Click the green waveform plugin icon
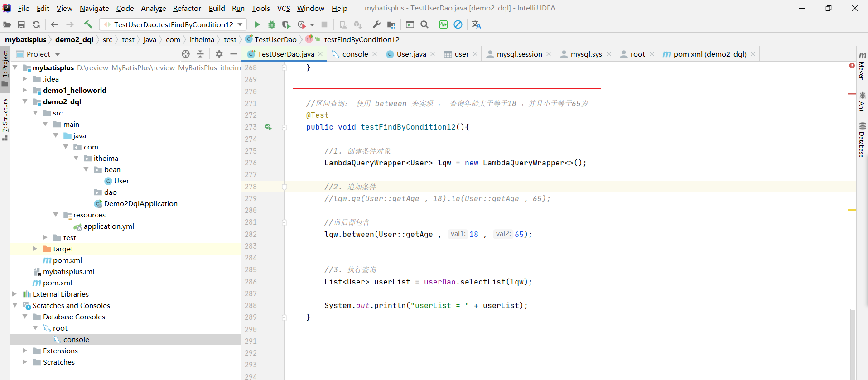The height and width of the screenshot is (380, 868). point(444,24)
